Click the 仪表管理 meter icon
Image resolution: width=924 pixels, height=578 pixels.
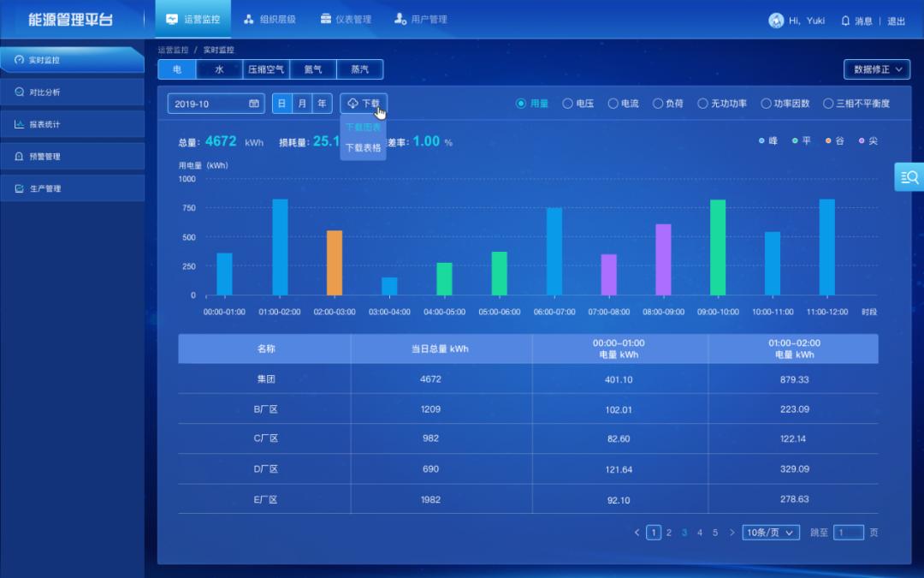325,20
